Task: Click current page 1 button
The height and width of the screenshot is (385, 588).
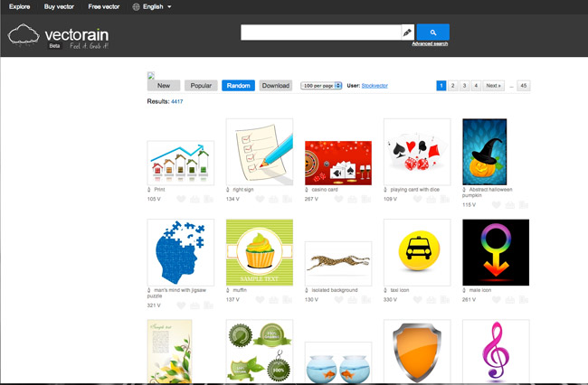Action: coord(441,85)
